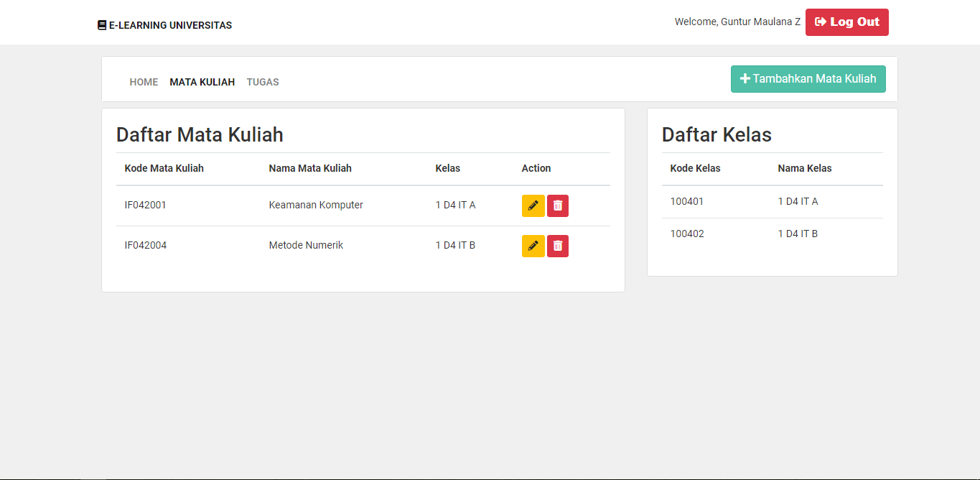Click the Welcome, Guntur Maulana Z text
The width and height of the screenshot is (980, 480).
737,22
